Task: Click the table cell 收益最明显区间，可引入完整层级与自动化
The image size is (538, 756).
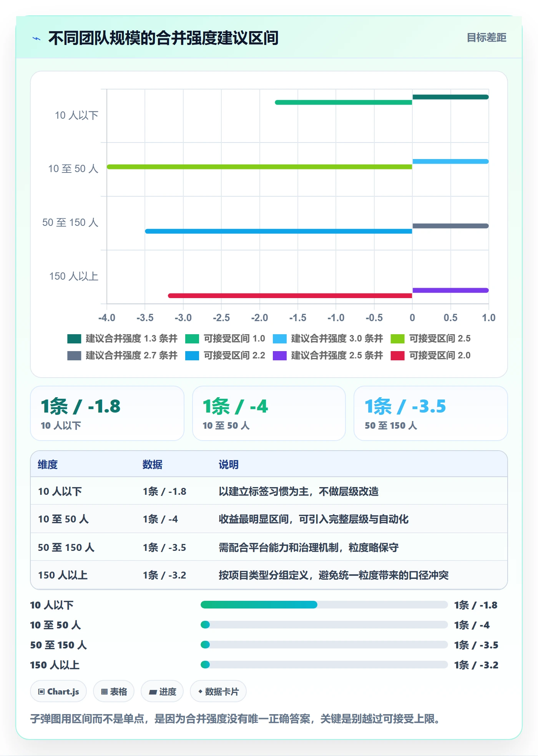Action: [314, 519]
